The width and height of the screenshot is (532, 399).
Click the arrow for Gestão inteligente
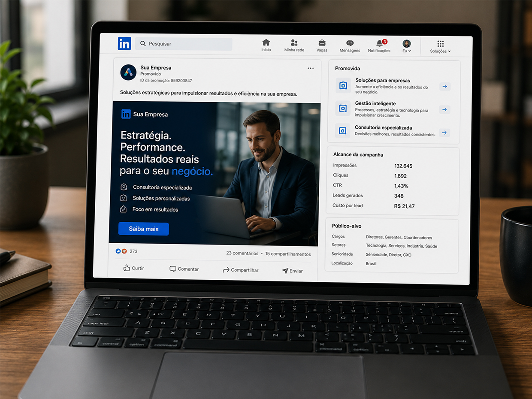(x=444, y=109)
